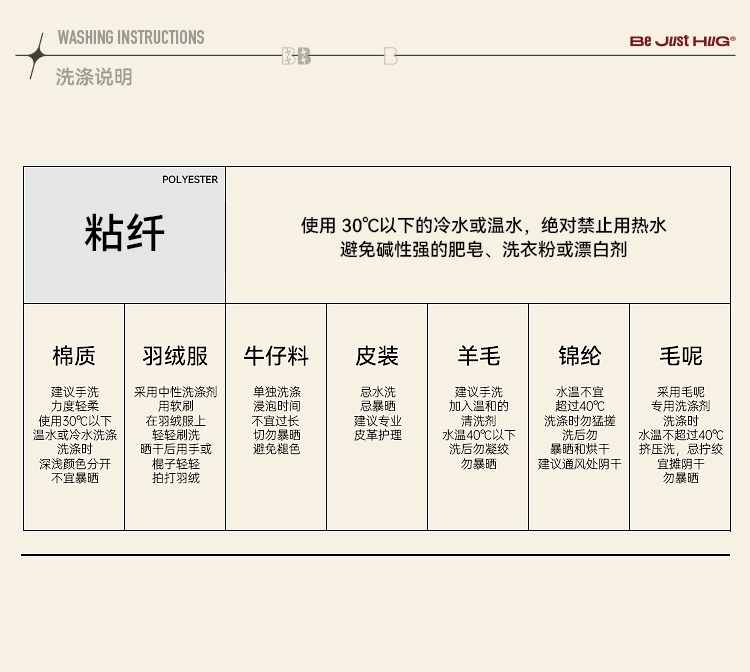Click the 30℃ cold water instruction text

483,225
